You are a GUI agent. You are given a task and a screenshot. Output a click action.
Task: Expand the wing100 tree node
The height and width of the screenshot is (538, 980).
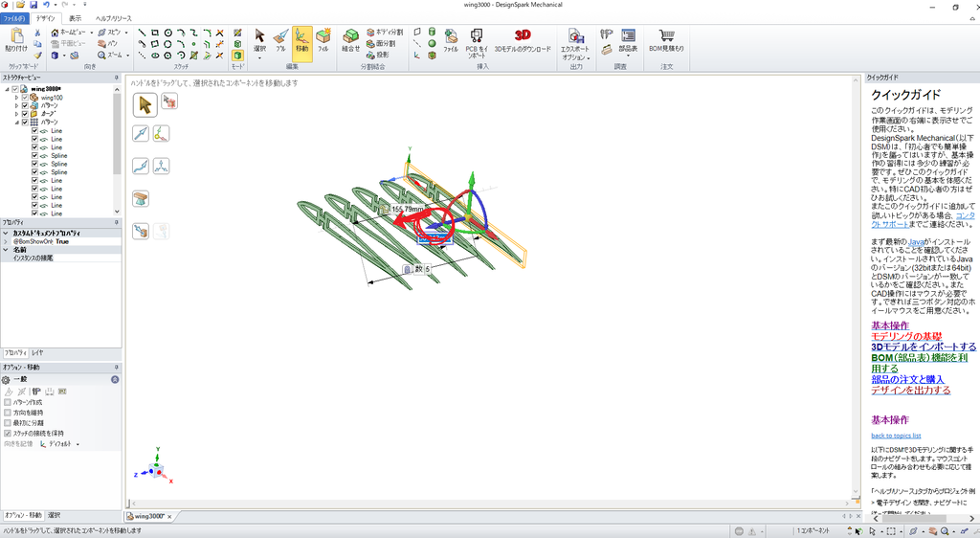[17, 98]
